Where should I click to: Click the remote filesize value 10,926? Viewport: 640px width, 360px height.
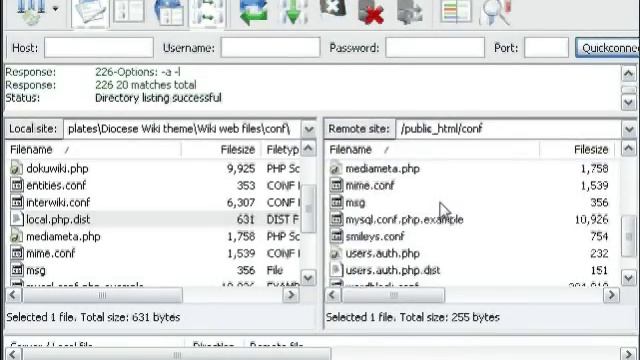591,220
